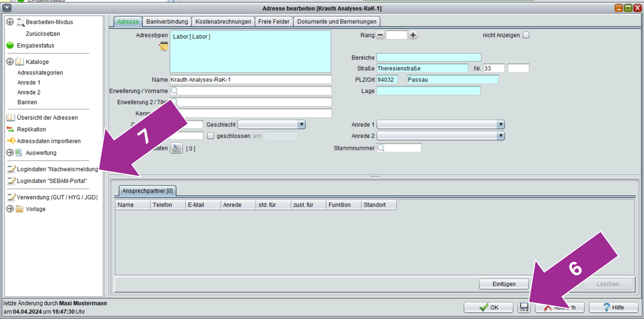Open Adressdaten importieren in sidebar

point(48,141)
